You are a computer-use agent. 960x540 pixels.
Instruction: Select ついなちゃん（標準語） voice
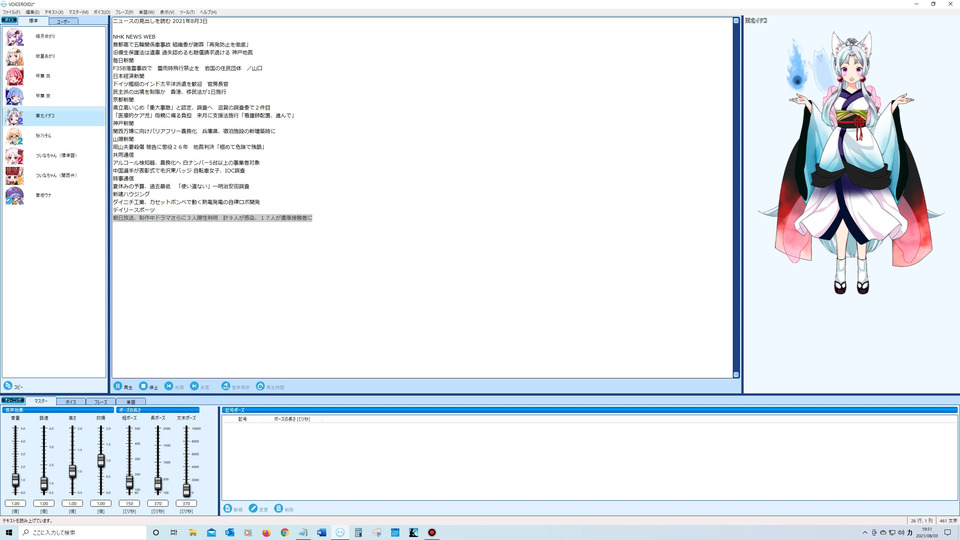click(54, 156)
